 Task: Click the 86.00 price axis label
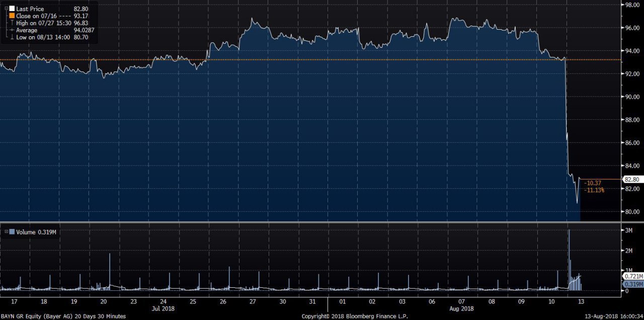pyautogui.click(x=632, y=143)
